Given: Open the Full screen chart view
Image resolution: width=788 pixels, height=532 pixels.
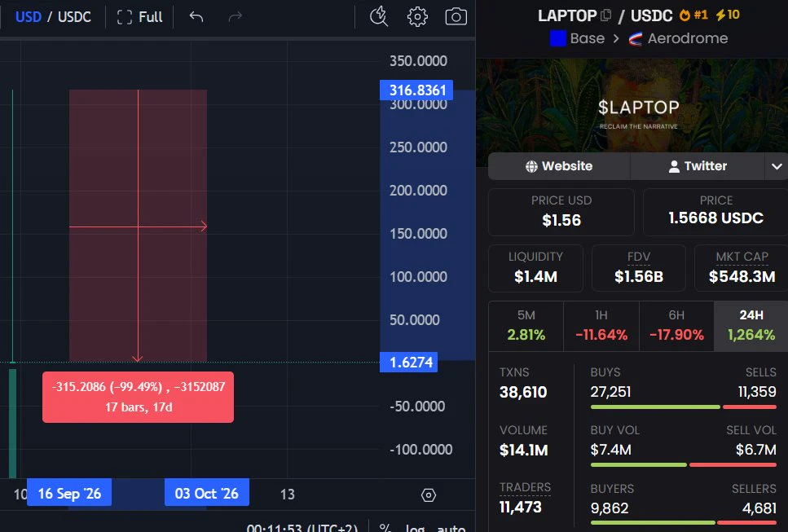Looking at the screenshot, I should click(139, 17).
